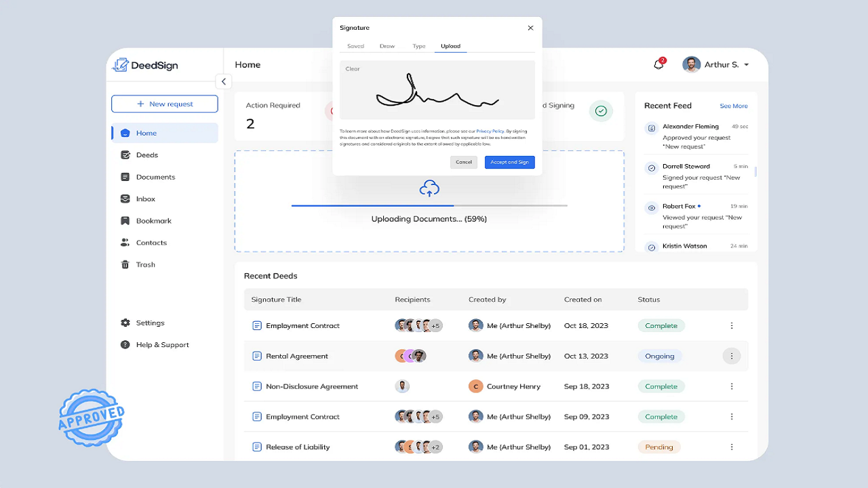The height and width of the screenshot is (488, 868).
Task: Expand the Arthur S. account dropdown
Action: (x=747, y=65)
